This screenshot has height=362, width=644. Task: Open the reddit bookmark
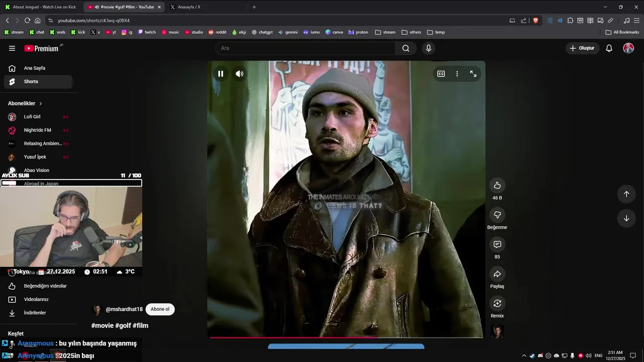217,32
